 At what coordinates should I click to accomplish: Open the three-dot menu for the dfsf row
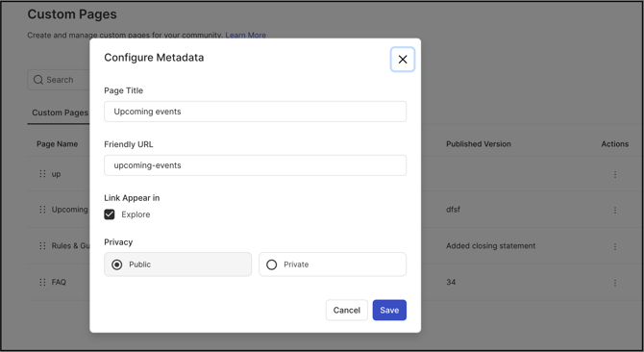coord(615,211)
